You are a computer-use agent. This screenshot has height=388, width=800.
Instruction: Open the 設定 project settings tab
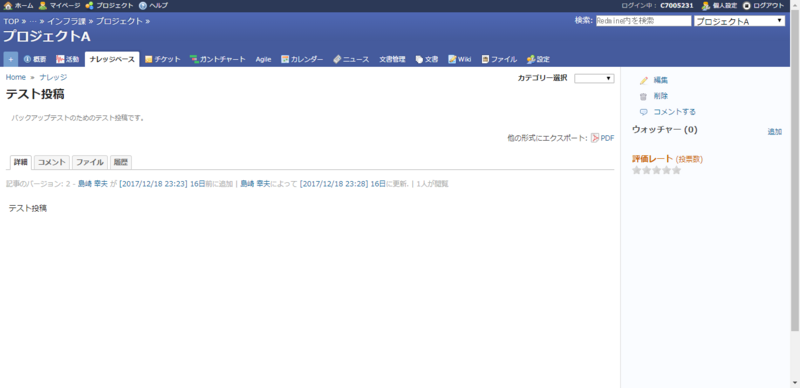click(538, 59)
